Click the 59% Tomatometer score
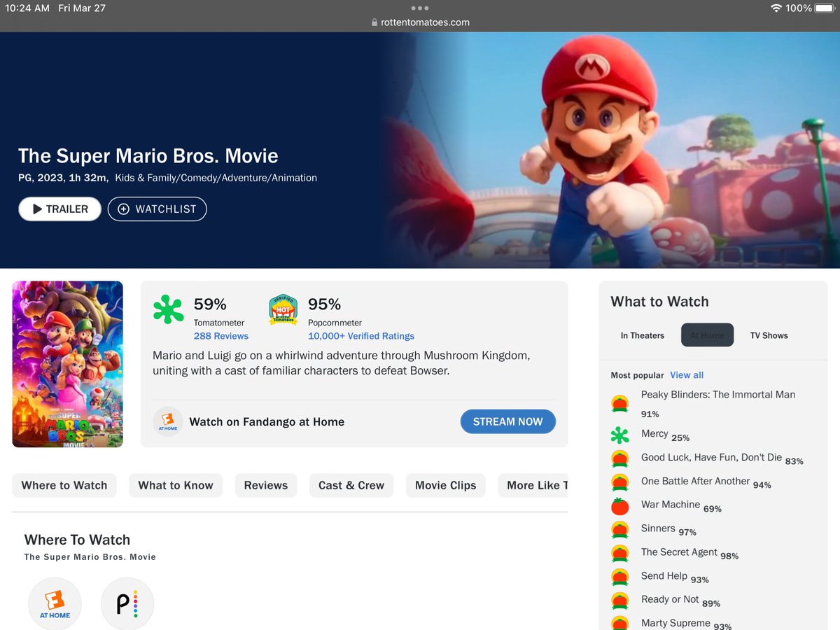 (210, 304)
